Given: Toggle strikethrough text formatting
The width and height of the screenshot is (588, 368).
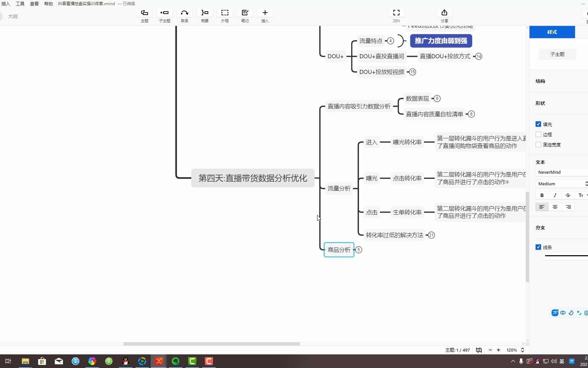Looking at the screenshot, I should click(x=568, y=195).
